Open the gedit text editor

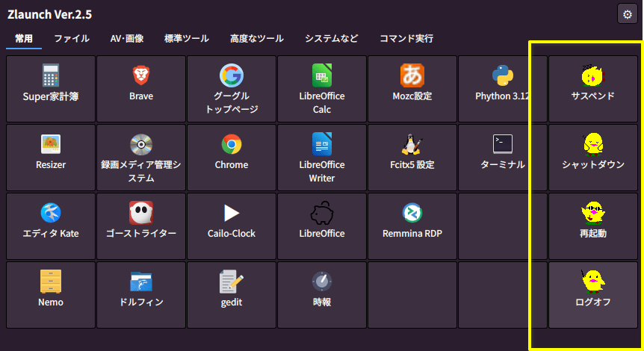point(232,295)
